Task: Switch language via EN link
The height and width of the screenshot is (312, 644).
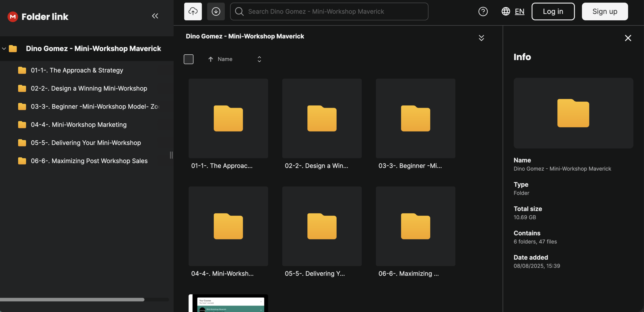Action: pyautogui.click(x=519, y=11)
